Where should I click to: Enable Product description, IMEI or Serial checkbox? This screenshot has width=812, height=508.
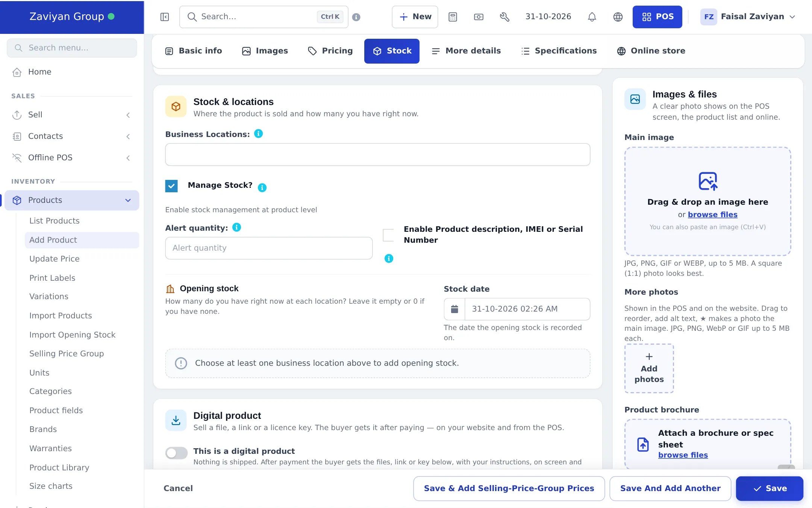tap(388, 235)
